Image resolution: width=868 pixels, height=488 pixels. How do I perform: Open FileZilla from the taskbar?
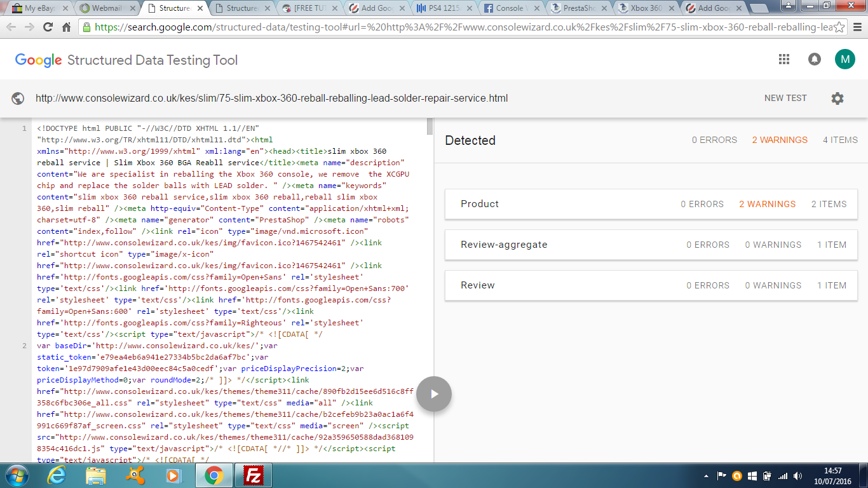pyautogui.click(x=254, y=475)
